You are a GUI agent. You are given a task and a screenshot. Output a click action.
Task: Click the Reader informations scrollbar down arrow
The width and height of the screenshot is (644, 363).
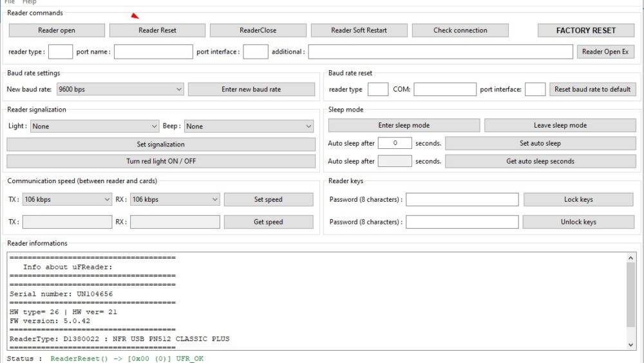(631, 345)
